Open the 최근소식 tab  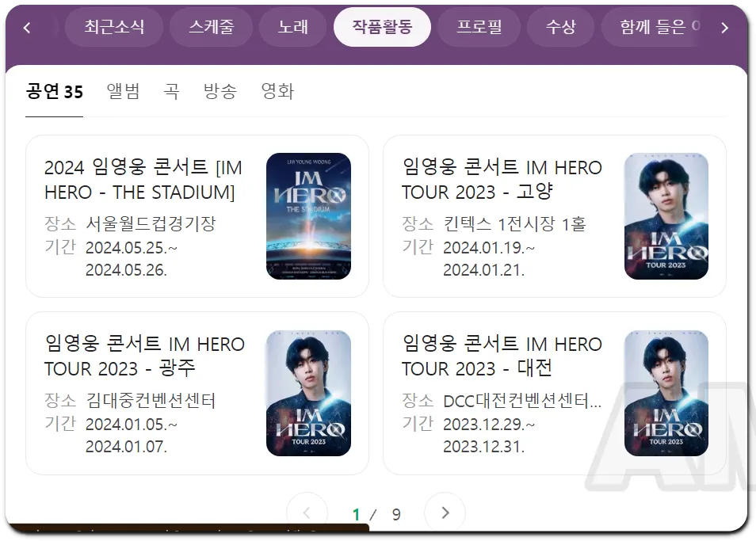point(113,27)
